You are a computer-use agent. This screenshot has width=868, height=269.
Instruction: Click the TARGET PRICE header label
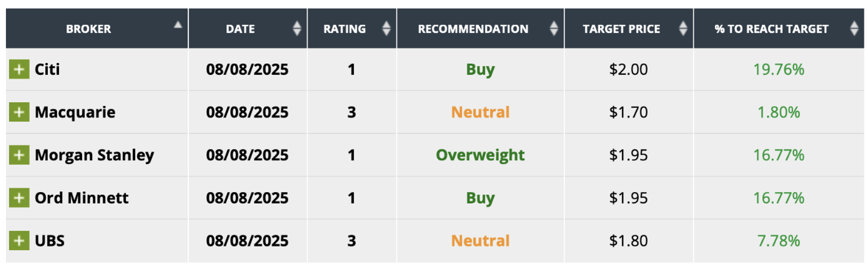[621, 29]
